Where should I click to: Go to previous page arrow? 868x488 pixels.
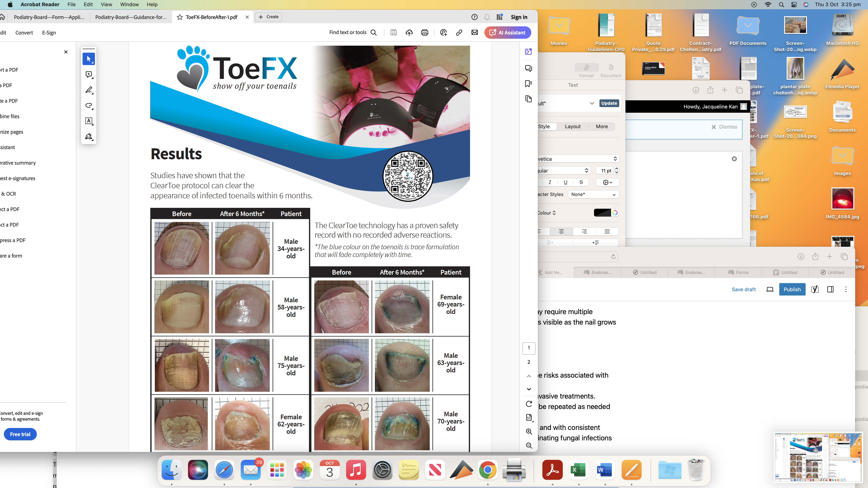pyautogui.click(x=529, y=376)
